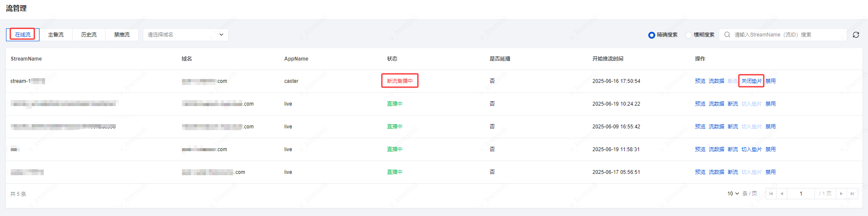Click 断流 for the 16:55:42 stream
868x216 pixels.
point(732,127)
